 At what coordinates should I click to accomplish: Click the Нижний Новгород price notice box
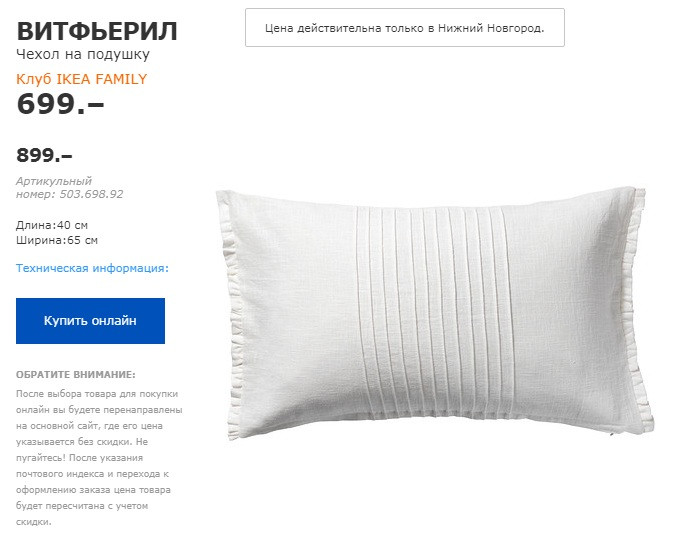coord(405,28)
